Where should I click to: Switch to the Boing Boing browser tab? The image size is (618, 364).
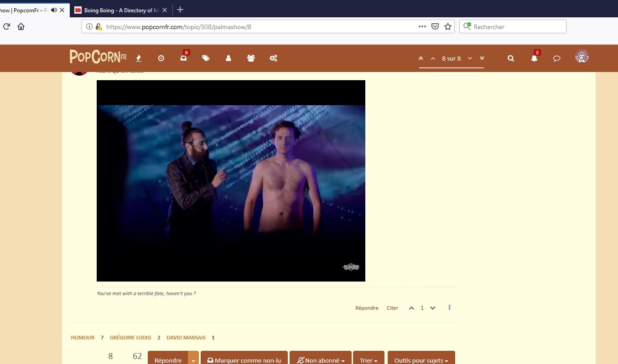[x=118, y=10]
